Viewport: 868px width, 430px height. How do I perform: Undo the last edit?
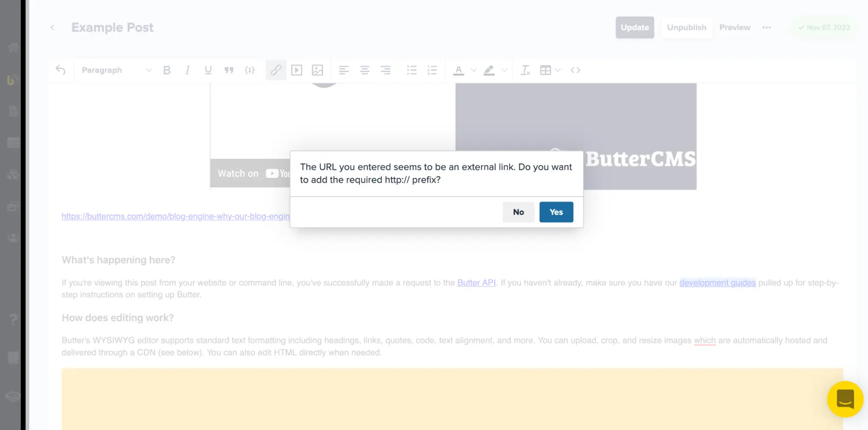[x=61, y=70]
